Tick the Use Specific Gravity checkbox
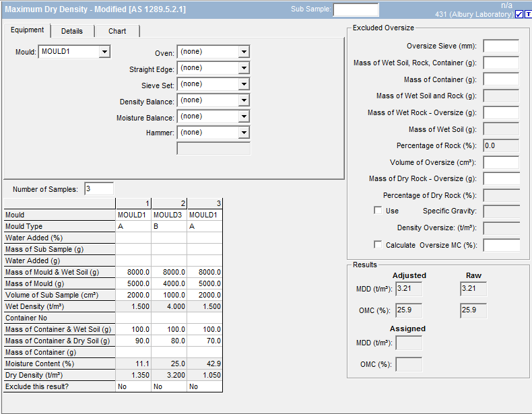 pyautogui.click(x=378, y=211)
